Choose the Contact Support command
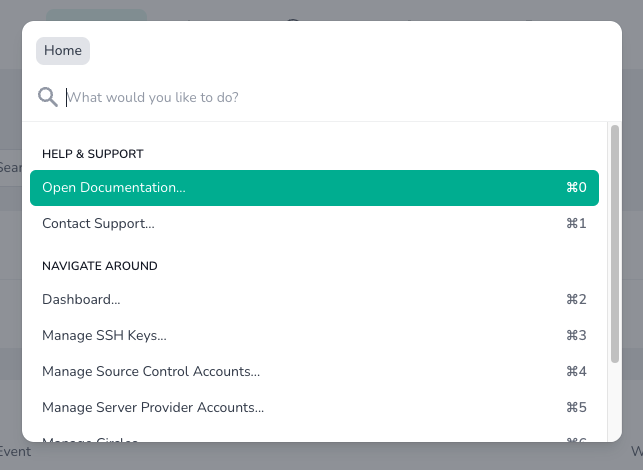 (98, 224)
